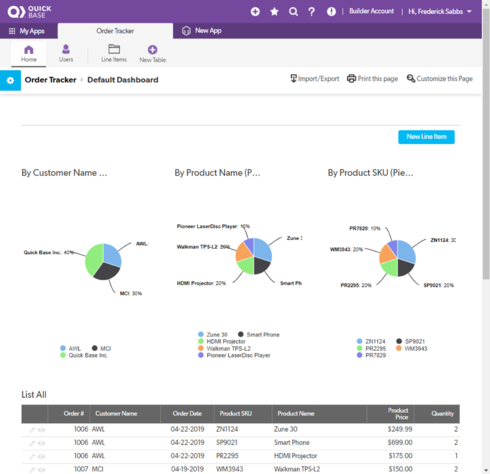
Task: Go to the Home table icon
Action: pyautogui.click(x=29, y=54)
